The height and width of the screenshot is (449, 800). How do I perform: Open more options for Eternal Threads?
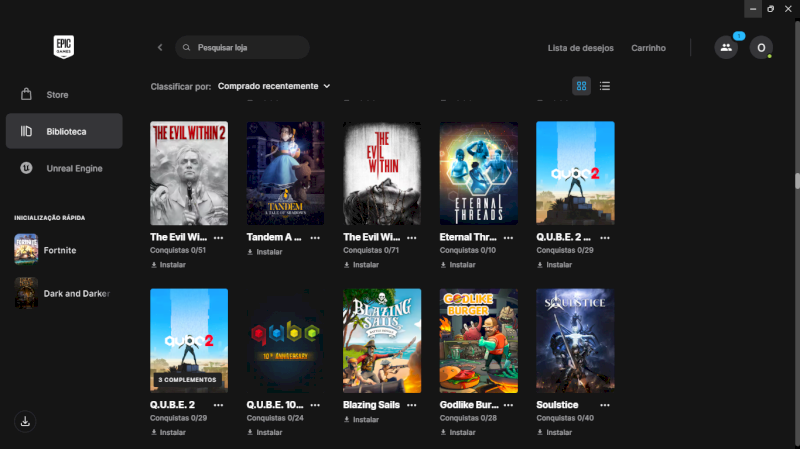(x=508, y=238)
